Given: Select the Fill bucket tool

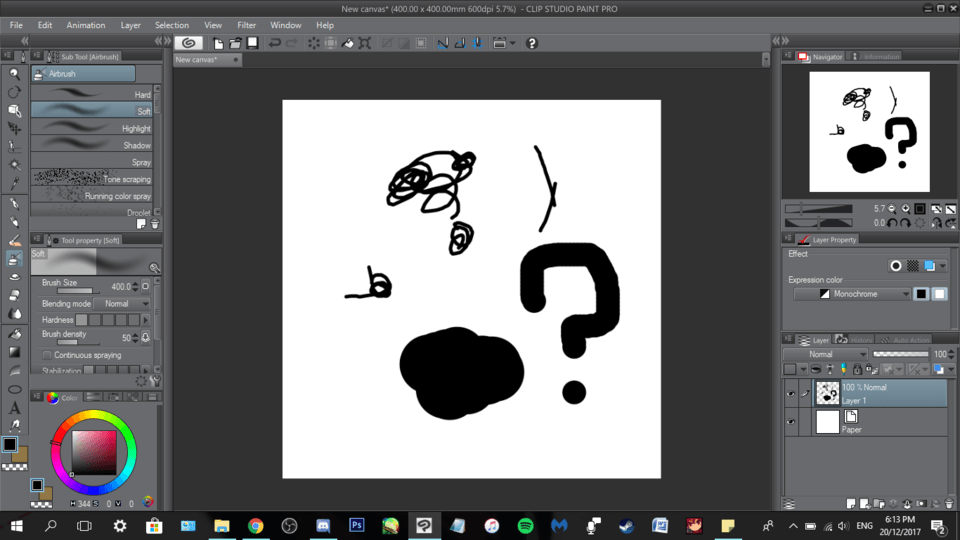Looking at the screenshot, I should [15, 334].
